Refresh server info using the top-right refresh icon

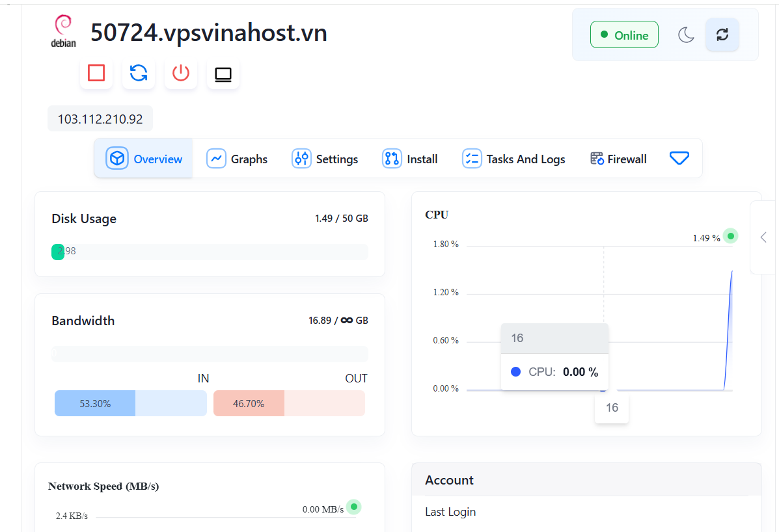(722, 35)
